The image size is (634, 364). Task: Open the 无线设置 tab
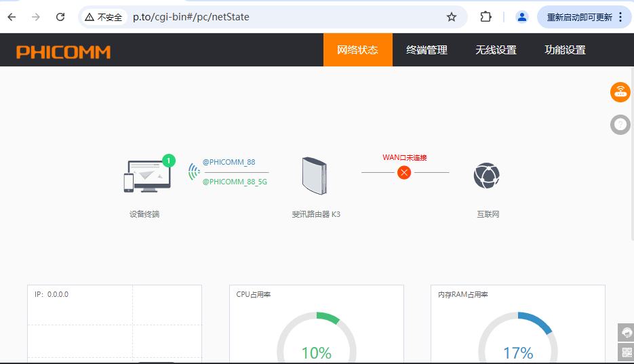496,49
